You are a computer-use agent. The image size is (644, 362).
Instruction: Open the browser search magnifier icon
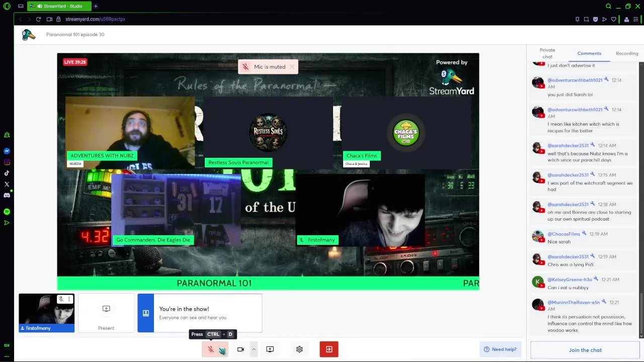[608, 7]
